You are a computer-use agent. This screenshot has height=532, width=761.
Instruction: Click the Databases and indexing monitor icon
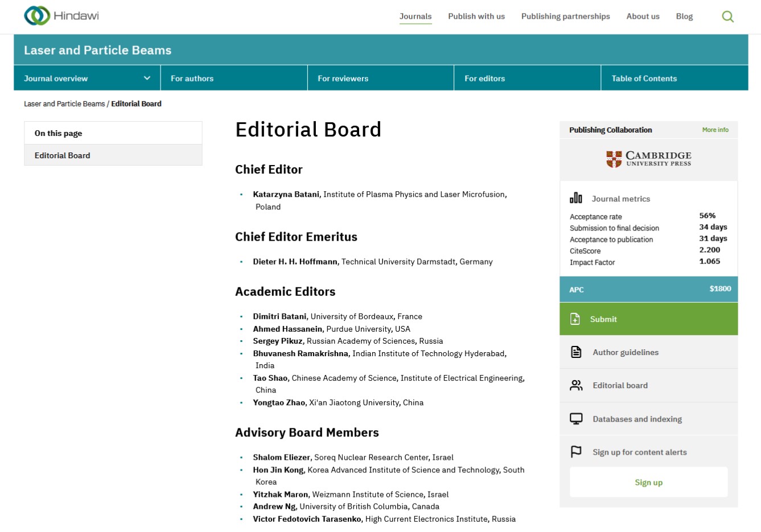576,419
